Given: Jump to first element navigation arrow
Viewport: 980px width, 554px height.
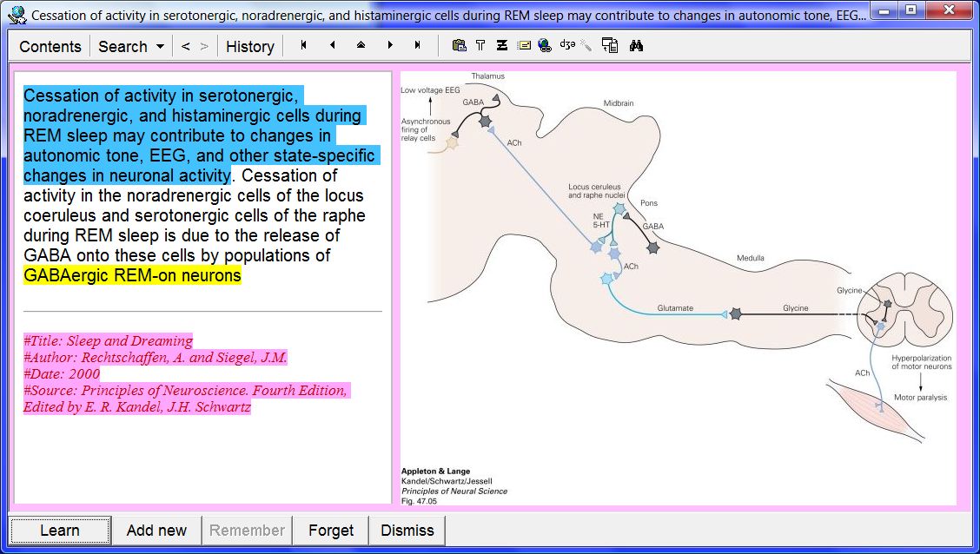Looking at the screenshot, I should point(303,46).
